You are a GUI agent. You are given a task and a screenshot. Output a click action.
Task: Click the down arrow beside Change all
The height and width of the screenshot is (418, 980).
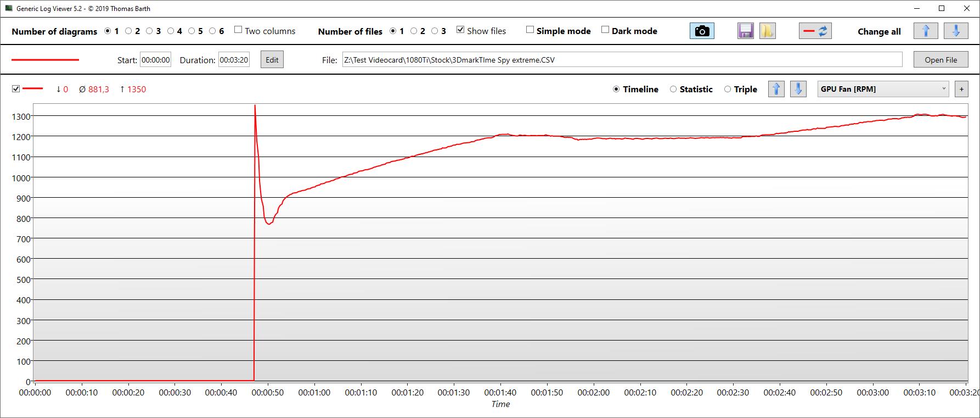click(956, 31)
